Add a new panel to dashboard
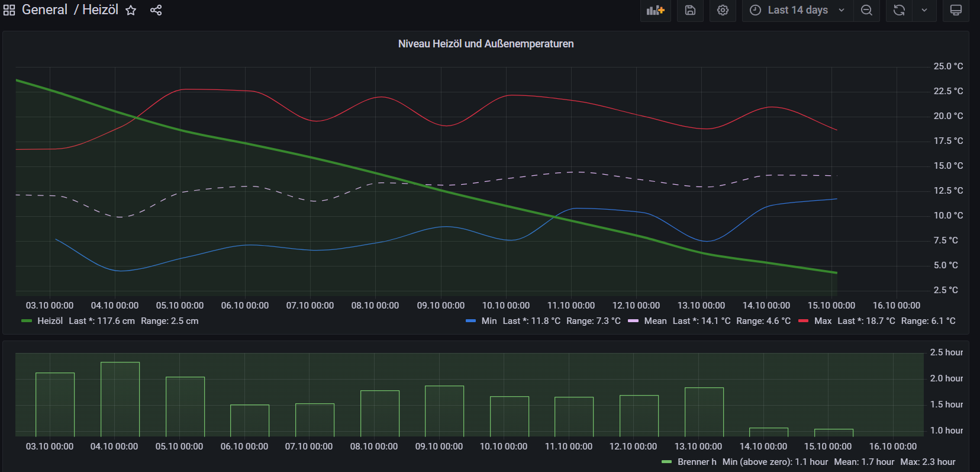Image resolution: width=980 pixels, height=472 pixels. coord(656,10)
